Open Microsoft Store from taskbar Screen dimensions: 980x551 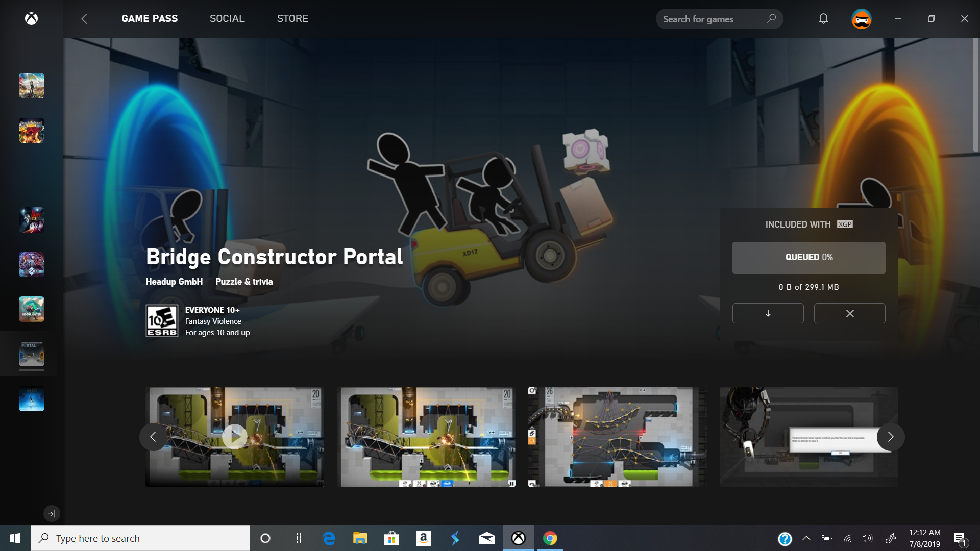coord(391,538)
